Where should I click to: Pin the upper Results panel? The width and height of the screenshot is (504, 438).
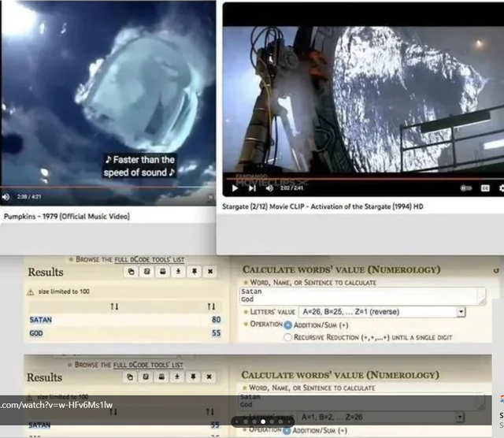195,272
